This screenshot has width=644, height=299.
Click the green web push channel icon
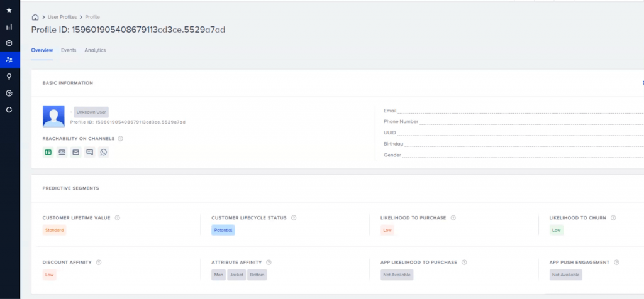(48, 152)
